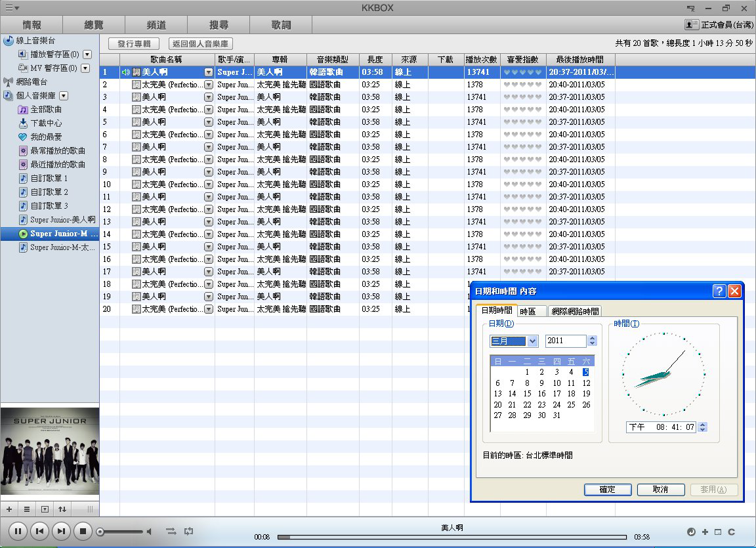Click the sort arrows icon below album art
756x548 pixels.
[x=62, y=509]
